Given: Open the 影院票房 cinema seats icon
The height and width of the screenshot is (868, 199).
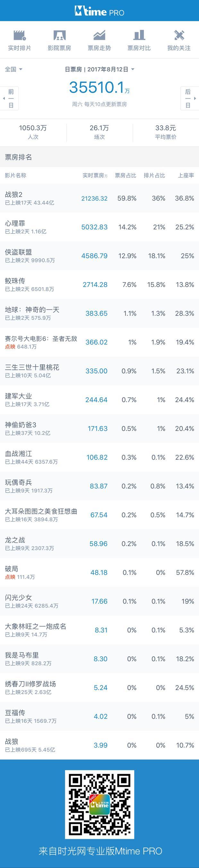Looking at the screenshot, I should [x=59, y=35].
